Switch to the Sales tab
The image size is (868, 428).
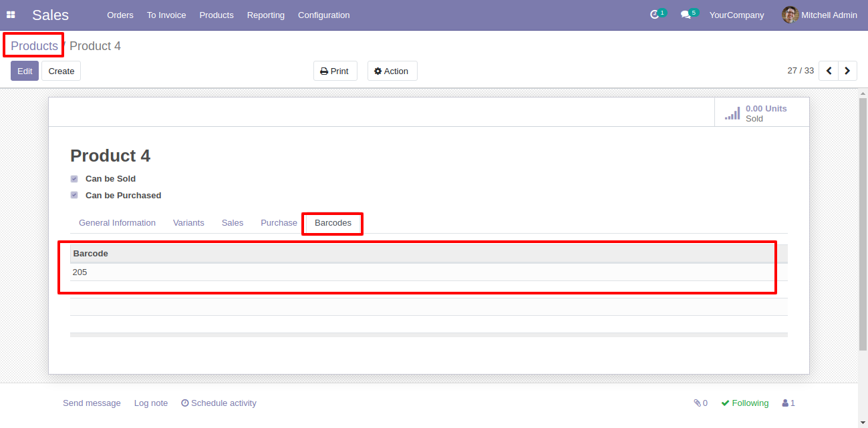tap(233, 223)
